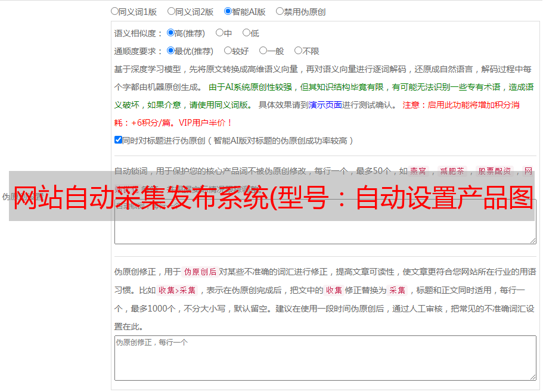Set 通顺度要求 to 一般

point(263,51)
